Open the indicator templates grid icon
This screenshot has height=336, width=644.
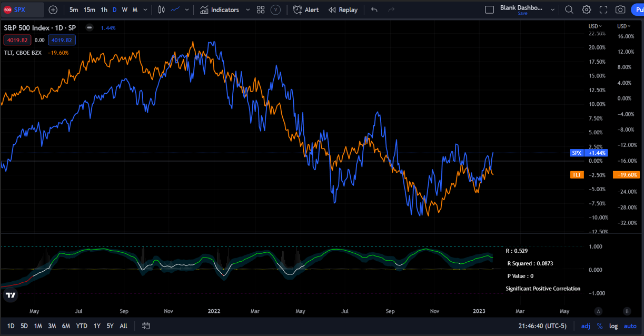tap(261, 9)
